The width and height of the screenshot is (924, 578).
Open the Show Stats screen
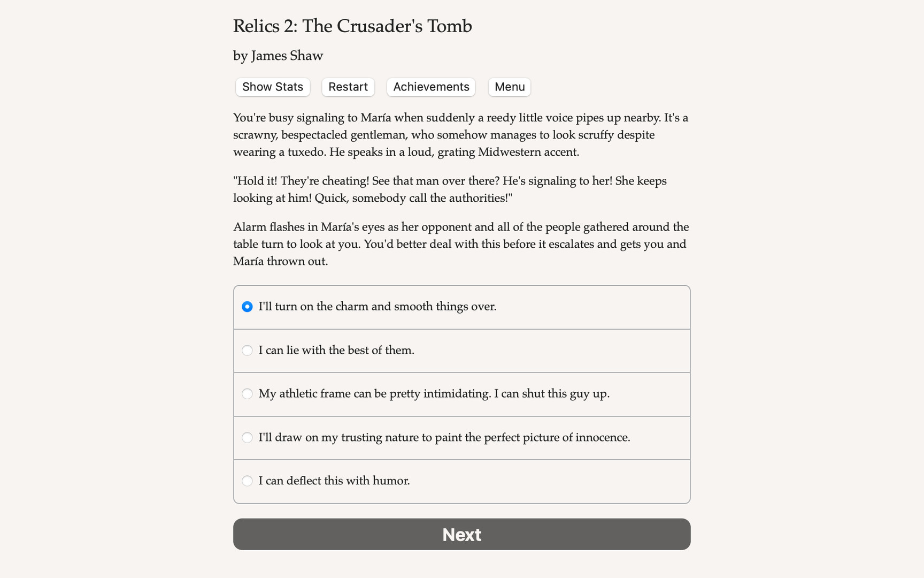[x=273, y=87]
